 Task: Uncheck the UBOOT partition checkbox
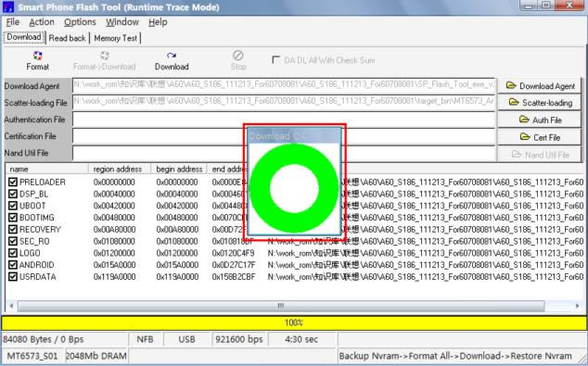click(x=13, y=206)
